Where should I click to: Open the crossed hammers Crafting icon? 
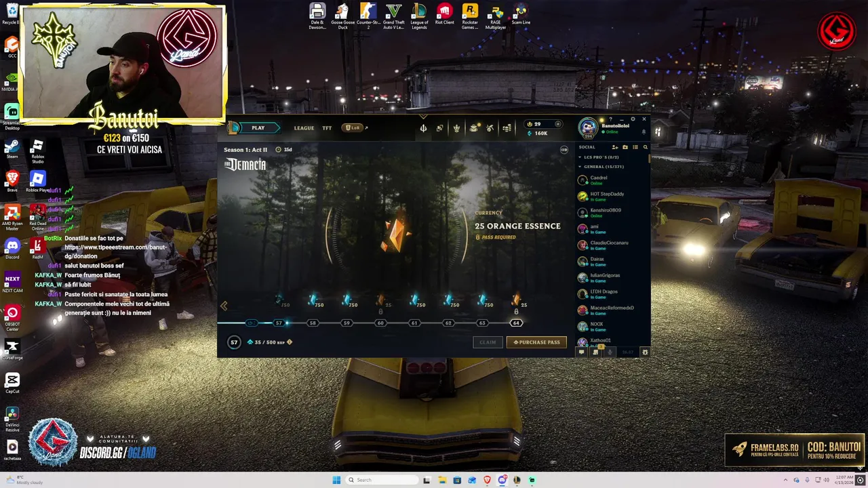pyautogui.click(x=490, y=127)
